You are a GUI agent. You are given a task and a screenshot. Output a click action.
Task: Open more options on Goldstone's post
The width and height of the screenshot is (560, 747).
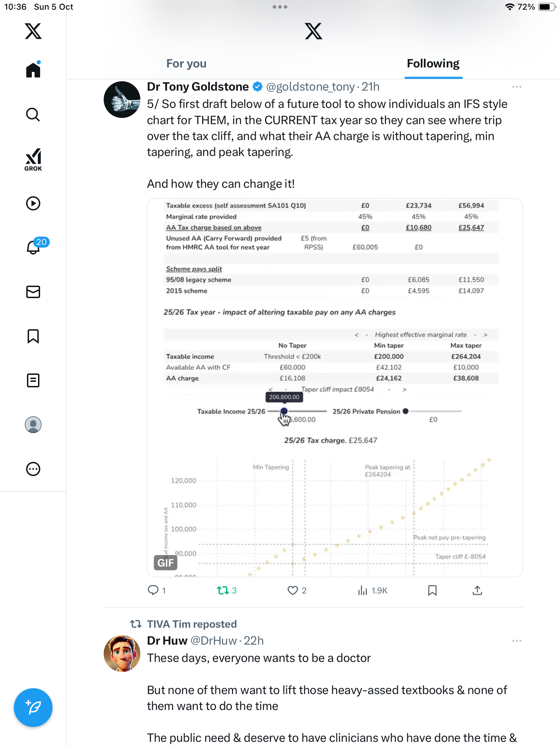coord(516,87)
